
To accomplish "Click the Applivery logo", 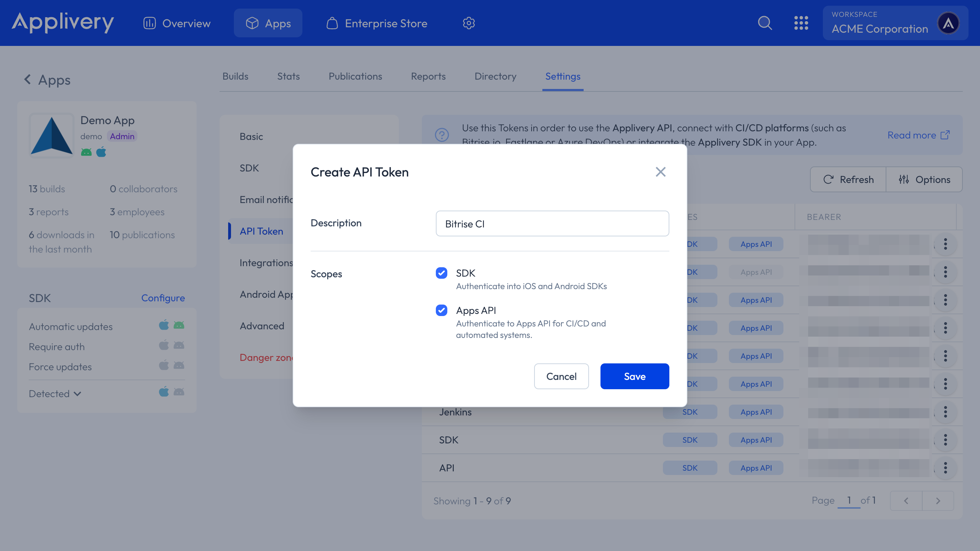I will [63, 23].
